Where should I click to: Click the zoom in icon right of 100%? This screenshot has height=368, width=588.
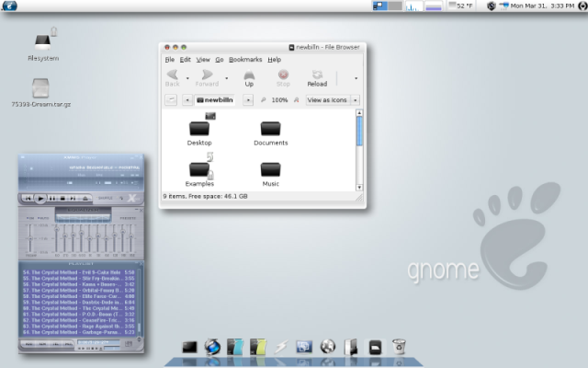click(x=296, y=100)
